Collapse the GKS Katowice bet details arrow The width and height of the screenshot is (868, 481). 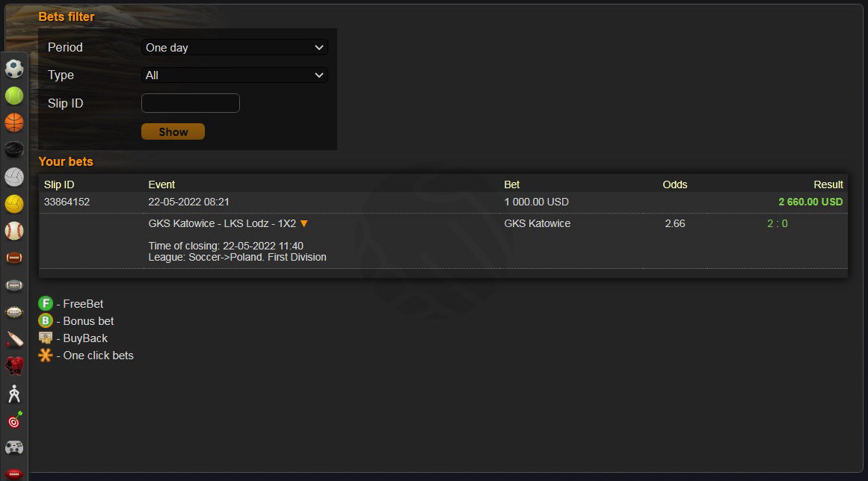pyautogui.click(x=304, y=224)
